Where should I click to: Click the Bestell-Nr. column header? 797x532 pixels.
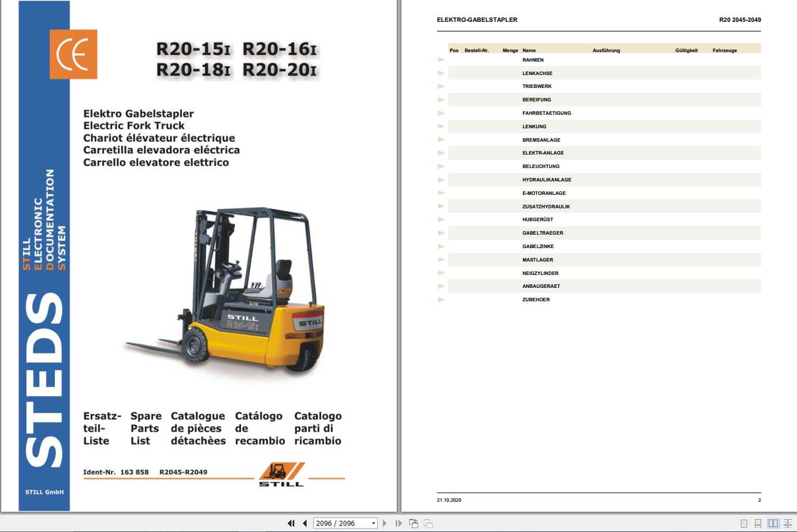[476, 50]
